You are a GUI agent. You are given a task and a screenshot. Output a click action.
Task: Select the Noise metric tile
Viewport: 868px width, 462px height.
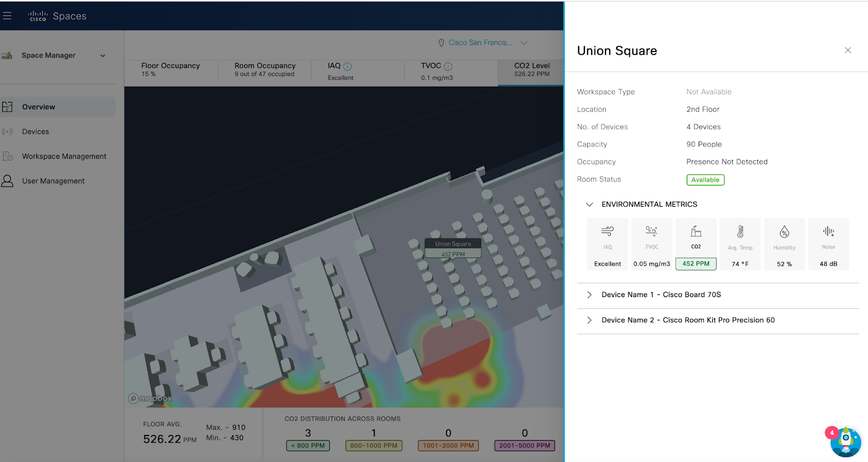click(828, 245)
